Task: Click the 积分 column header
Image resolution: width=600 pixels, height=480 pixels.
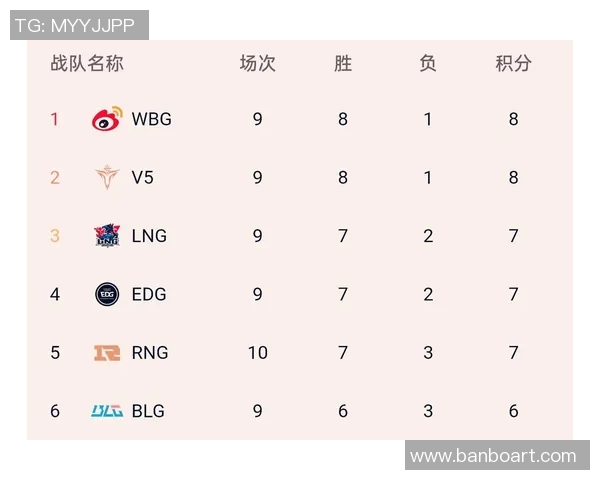Action: tap(513, 64)
